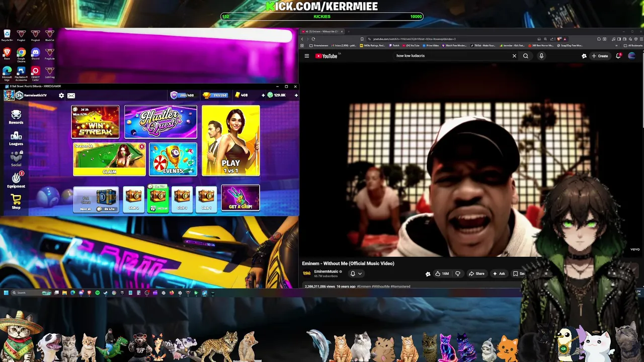Open the Shop cart icon
The image size is (644, 362).
[x=16, y=201]
